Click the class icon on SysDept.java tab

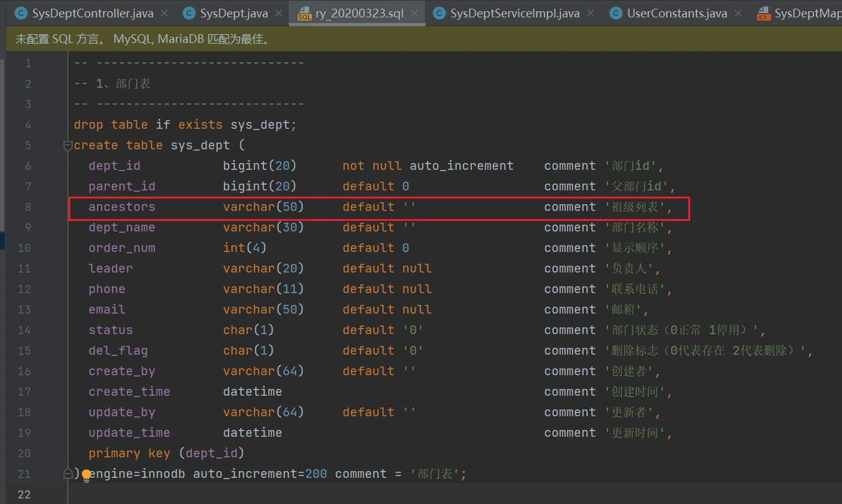point(189,13)
